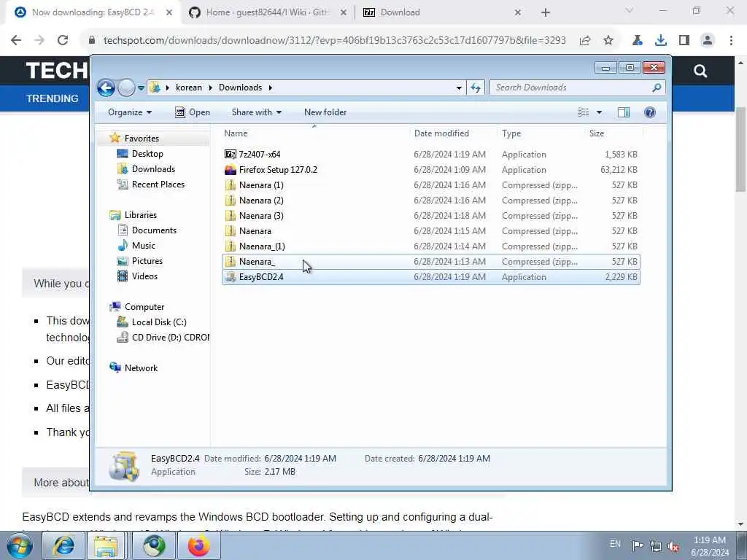747x560 pixels.
Task: Click Favorites in the navigation pane
Action: click(142, 138)
